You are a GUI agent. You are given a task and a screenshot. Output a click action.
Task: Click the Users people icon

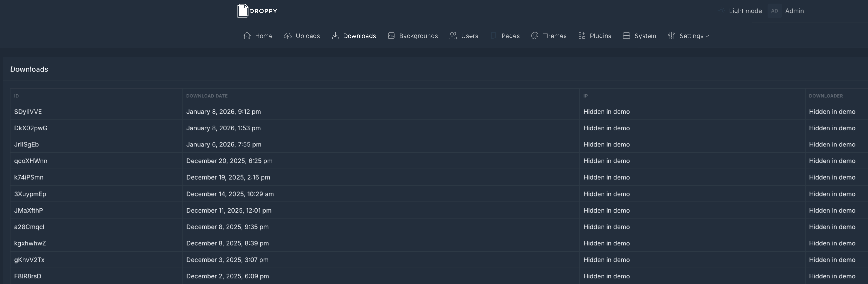(453, 36)
